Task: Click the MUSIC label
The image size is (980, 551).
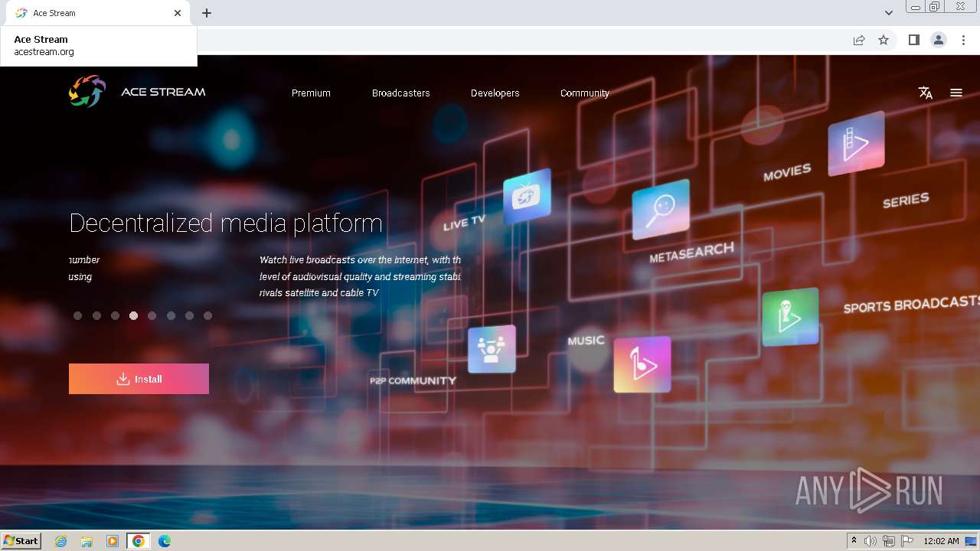Action: [x=586, y=340]
